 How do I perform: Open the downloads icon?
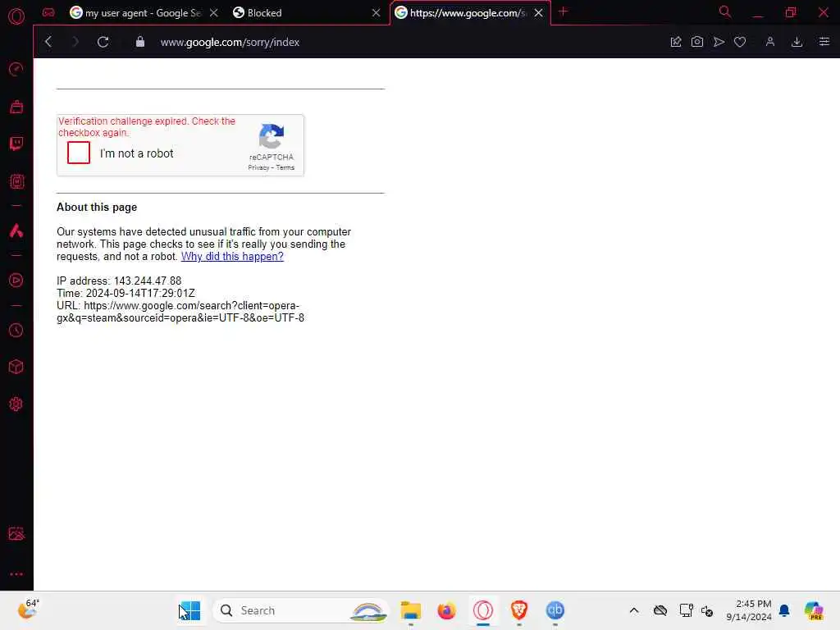point(797,42)
